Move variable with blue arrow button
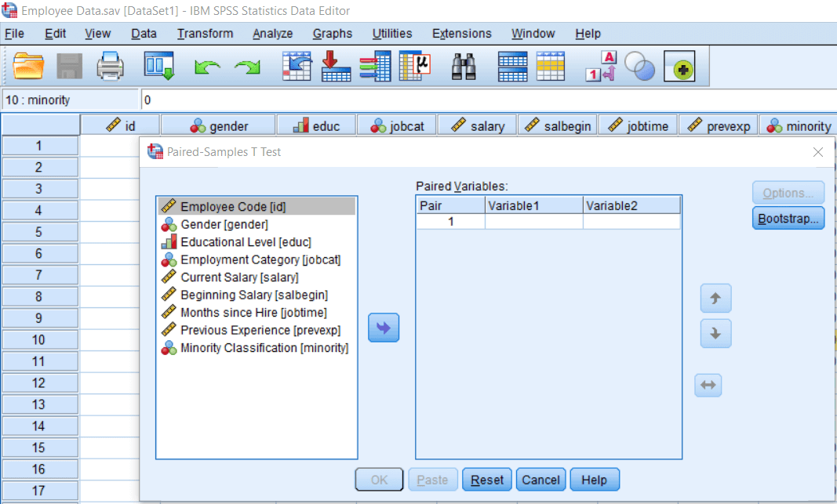Viewport: 837px width, 504px height. point(384,328)
